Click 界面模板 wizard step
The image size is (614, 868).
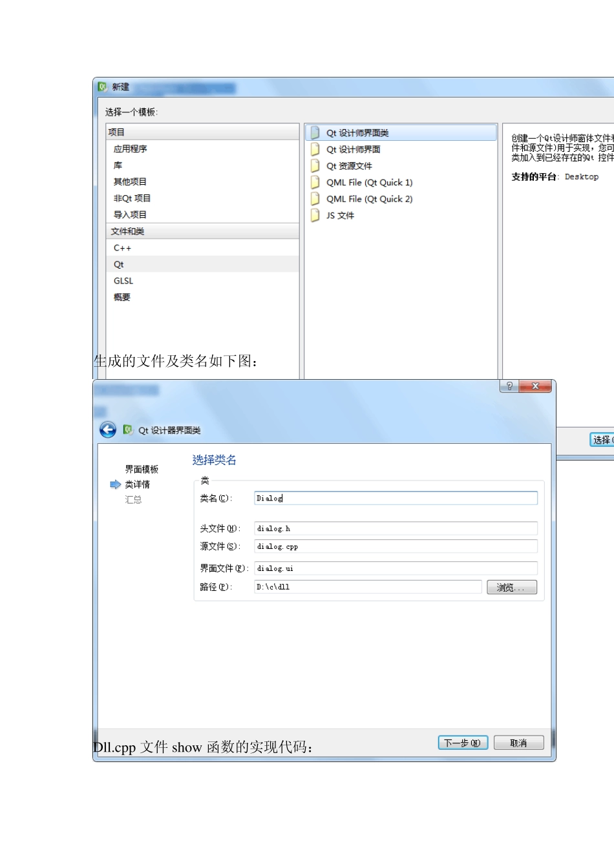coord(142,470)
